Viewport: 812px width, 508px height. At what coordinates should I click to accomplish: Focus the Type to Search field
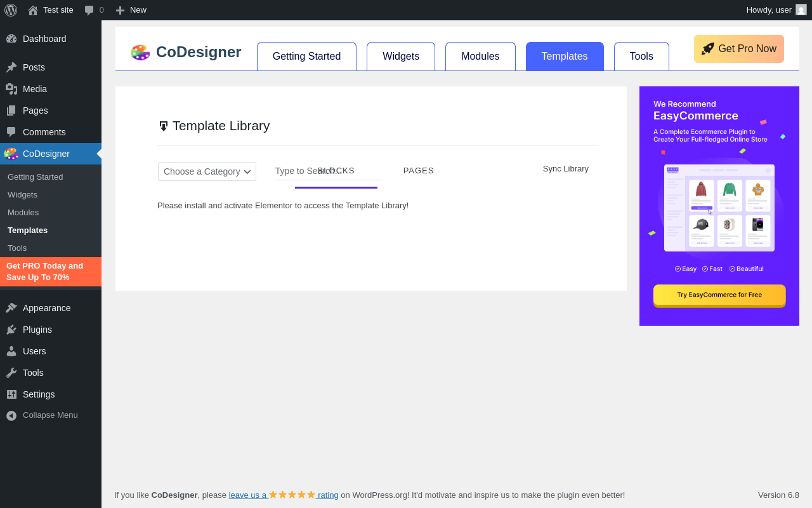[329, 171]
